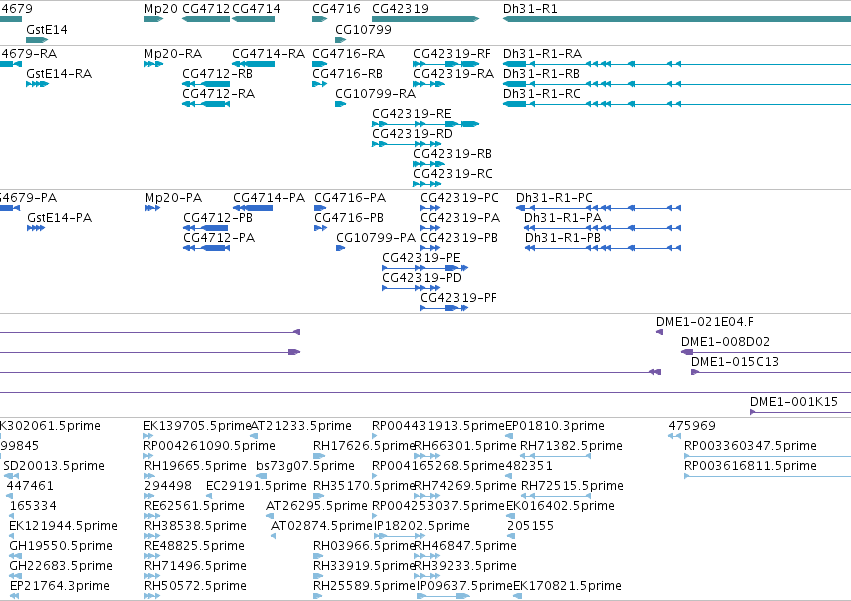Select the CG4714-RA transcript
851x601 pixels.
pos(269,54)
